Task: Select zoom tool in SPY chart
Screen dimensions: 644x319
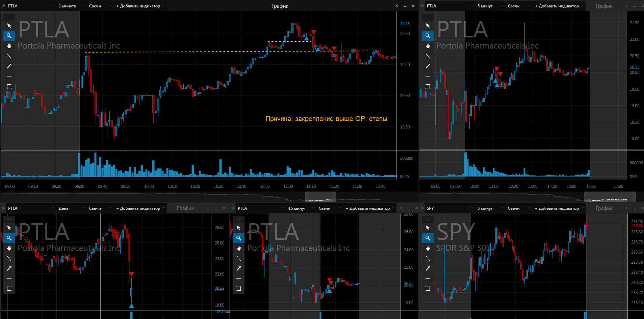Action: click(x=428, y=238)
